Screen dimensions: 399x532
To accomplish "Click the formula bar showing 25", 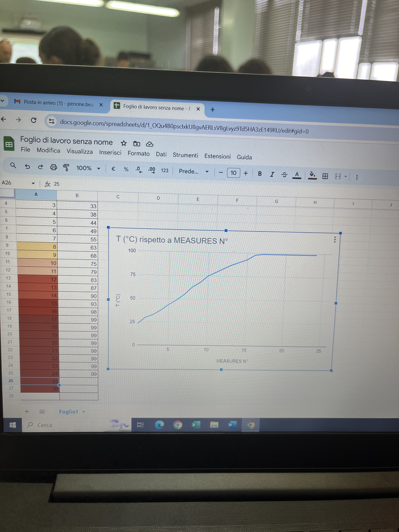I will click(56, 184).
